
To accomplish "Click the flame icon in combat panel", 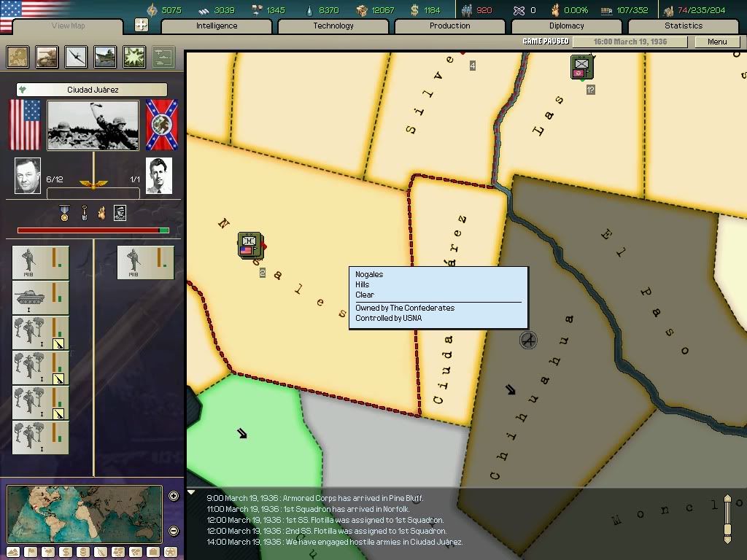I will pos(101,213).
